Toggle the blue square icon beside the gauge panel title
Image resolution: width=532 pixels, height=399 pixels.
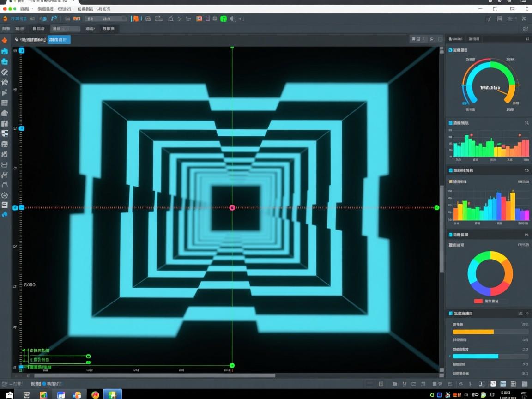point(450,50)
